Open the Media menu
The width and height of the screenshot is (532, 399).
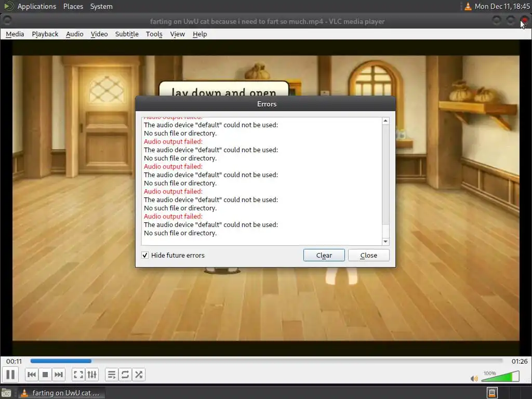point(15,34)
